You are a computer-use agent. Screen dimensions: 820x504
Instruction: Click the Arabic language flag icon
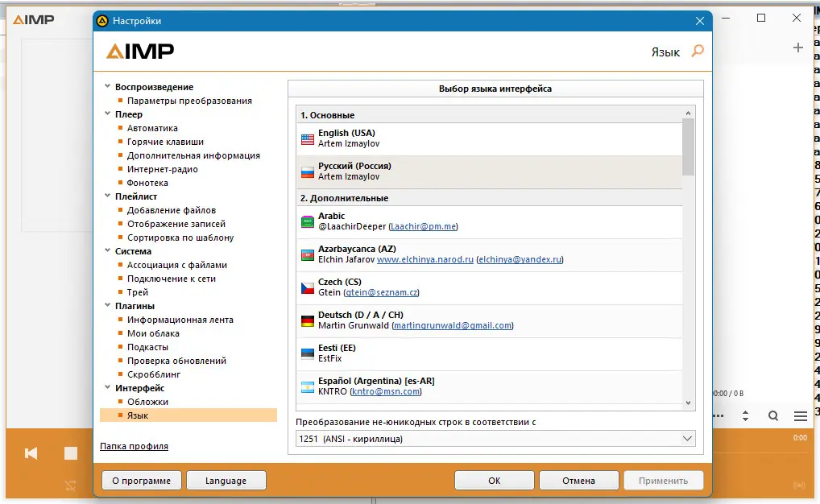[308, 221]
